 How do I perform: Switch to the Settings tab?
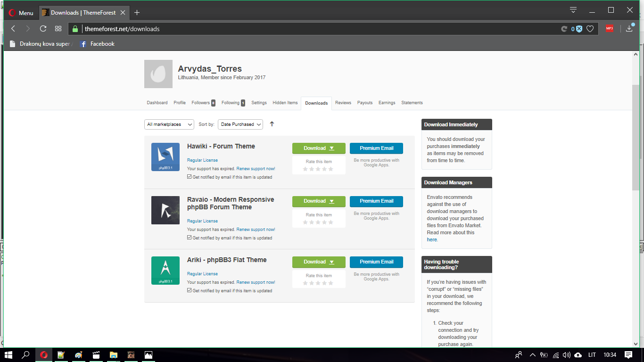tap(259, 103)
